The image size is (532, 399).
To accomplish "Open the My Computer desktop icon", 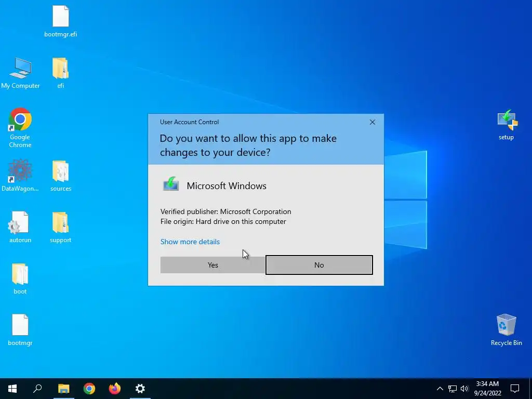I will pyautogui.click(x=20, y=73).
